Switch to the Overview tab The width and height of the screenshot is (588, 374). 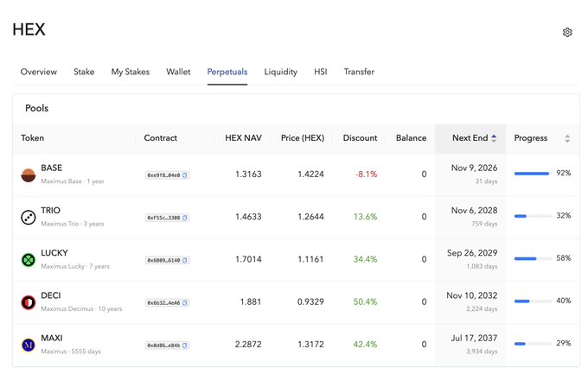[39, 72]
